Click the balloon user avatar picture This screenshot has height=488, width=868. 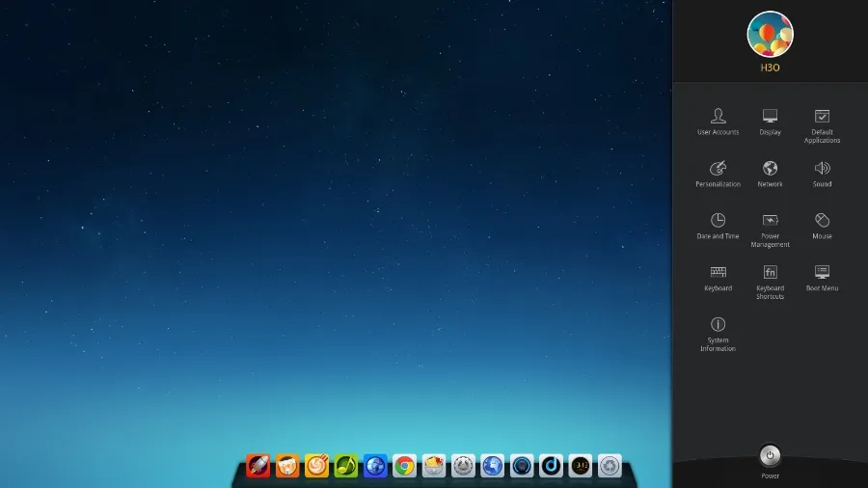point(770,34)
